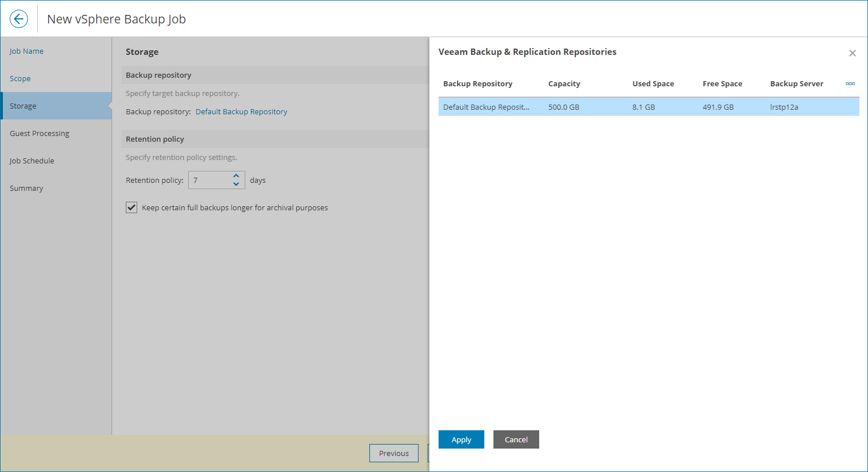Click Apply to confirm repository selection
This screenshot has width=868, height=472.
click(x=461, y=439)
